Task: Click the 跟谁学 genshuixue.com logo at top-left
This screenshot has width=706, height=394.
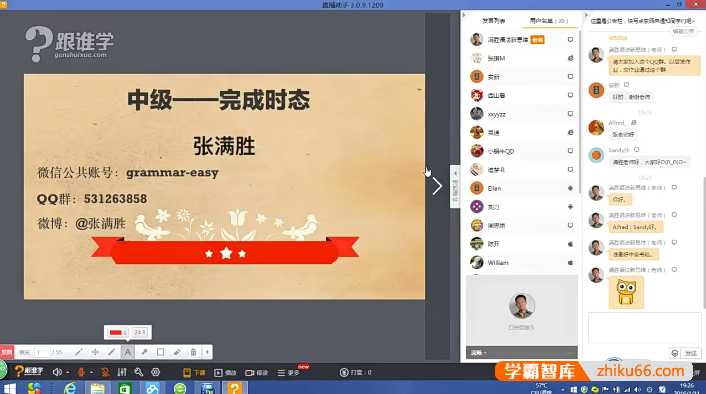Action: coord(69,44)
